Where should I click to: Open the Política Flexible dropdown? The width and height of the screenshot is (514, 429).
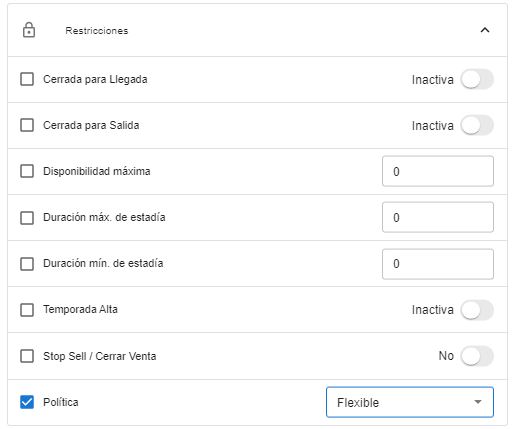(x=410, y=402)
